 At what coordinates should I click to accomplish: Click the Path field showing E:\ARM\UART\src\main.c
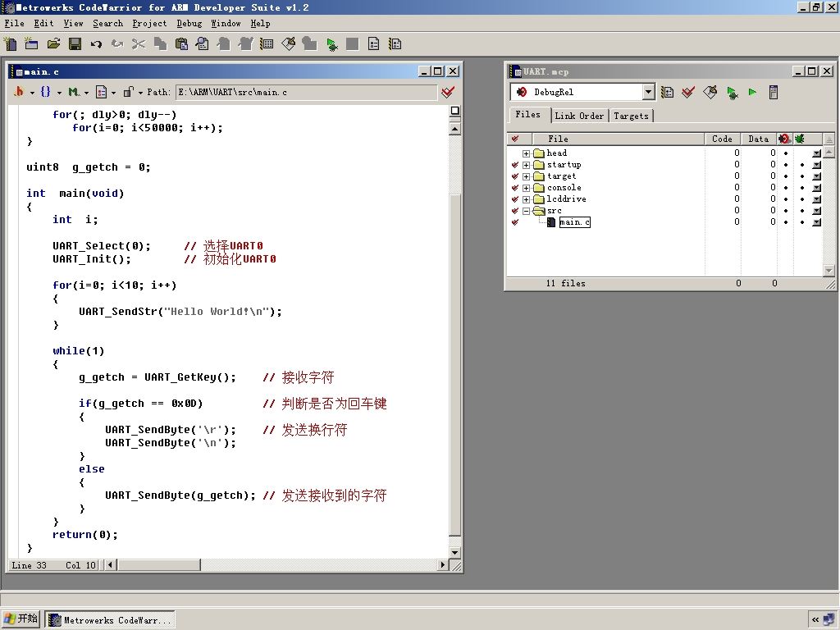click(x=307, y=92)
